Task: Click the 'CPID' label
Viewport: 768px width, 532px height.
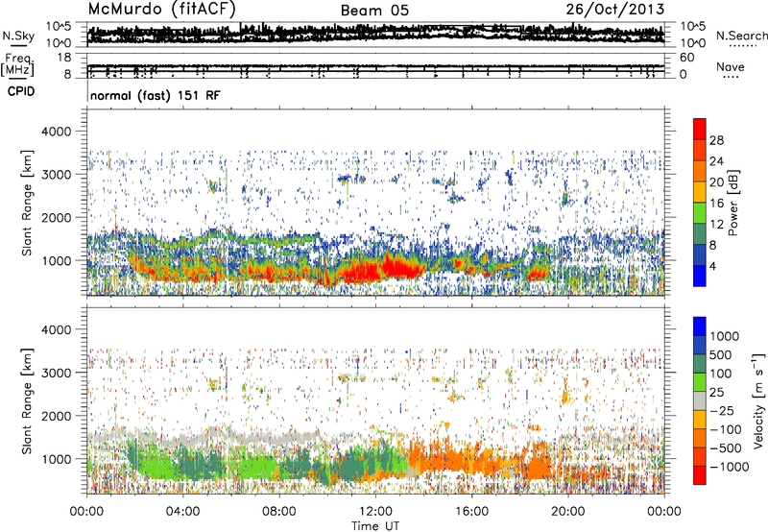Action: [x=21, y=91]
